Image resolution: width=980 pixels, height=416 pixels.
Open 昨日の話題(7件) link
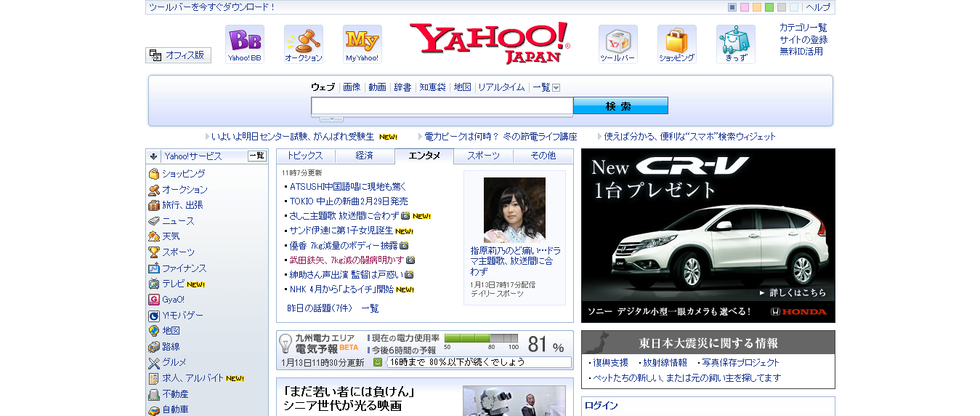[319, 308]
